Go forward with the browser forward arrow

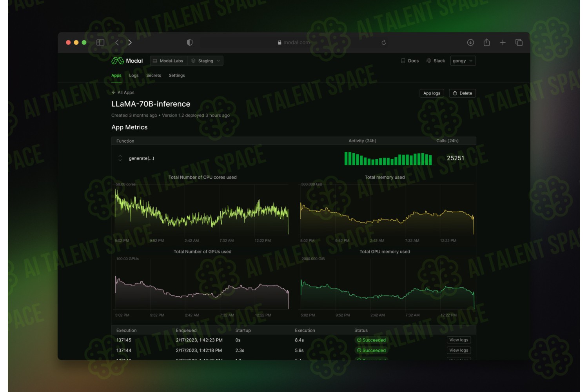130,42
